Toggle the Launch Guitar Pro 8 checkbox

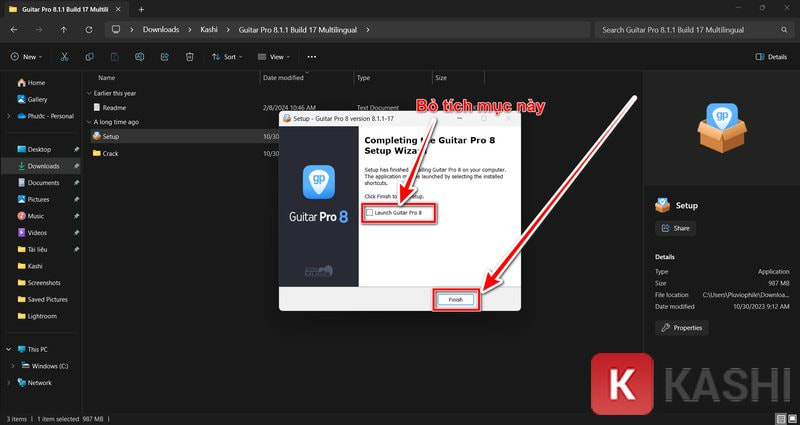pyautogui.click(x=370, y=213)
